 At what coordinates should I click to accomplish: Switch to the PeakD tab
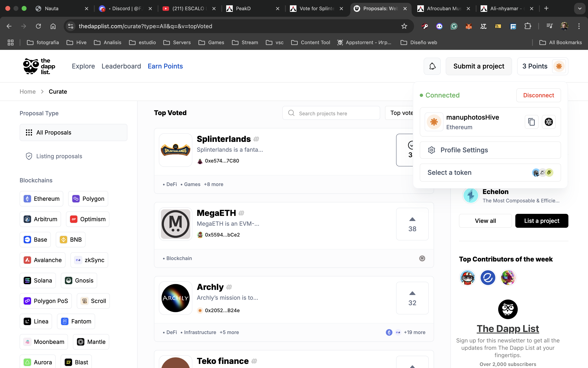253,9
